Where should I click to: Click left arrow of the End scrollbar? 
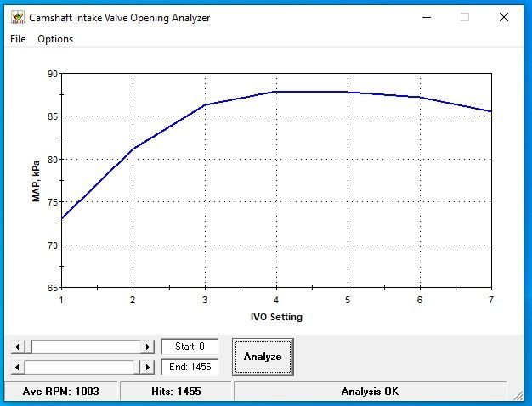click(x=16, y=367)
